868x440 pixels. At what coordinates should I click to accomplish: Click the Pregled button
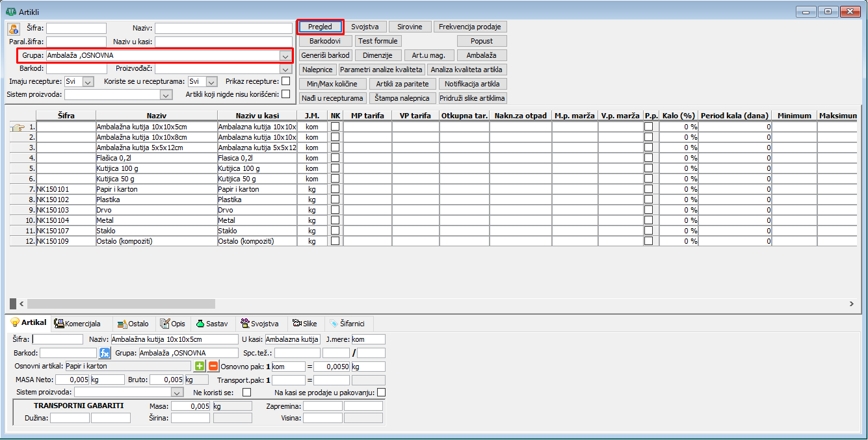[320, 27]
